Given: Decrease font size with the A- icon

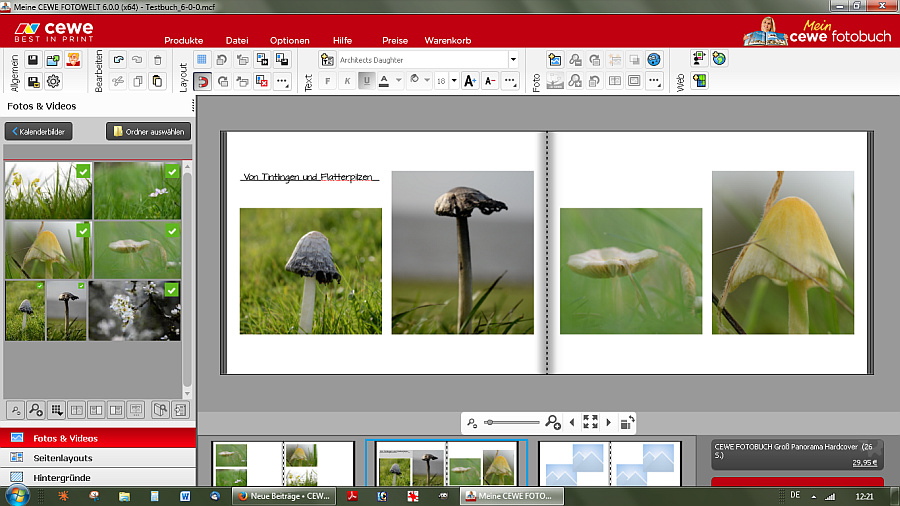Looking at the screenshot, I should coord(490,81).
